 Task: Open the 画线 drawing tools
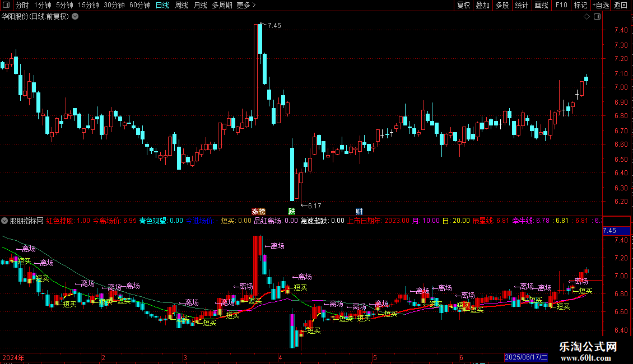(541, 5)
